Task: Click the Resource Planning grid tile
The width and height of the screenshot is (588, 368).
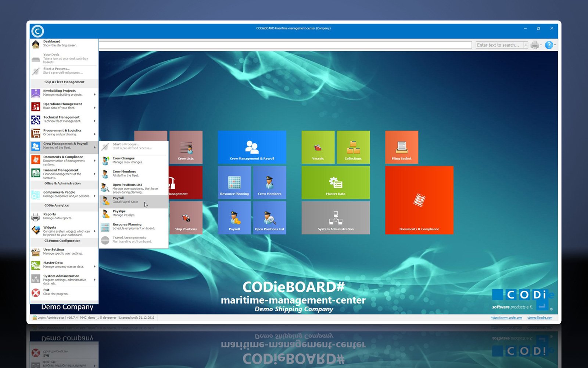Action: (x=234, y=183)
